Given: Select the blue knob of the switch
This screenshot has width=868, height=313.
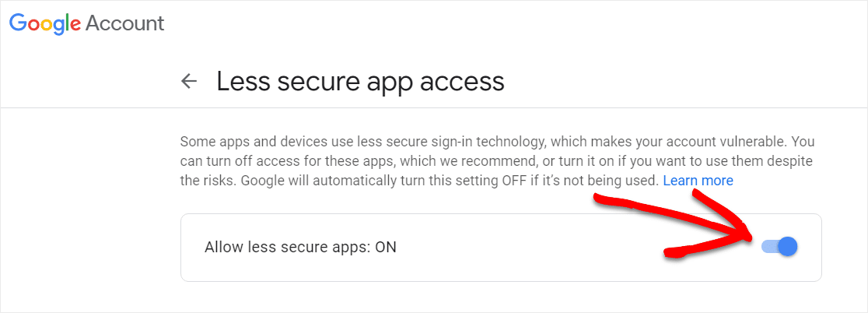Looking at the screenshot, I should (788, 247).
